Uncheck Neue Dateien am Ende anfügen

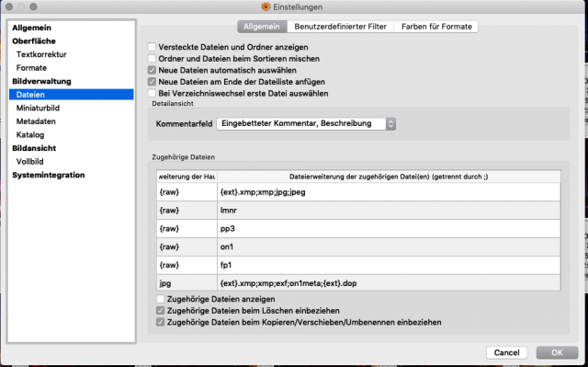[x=152, y=82]
